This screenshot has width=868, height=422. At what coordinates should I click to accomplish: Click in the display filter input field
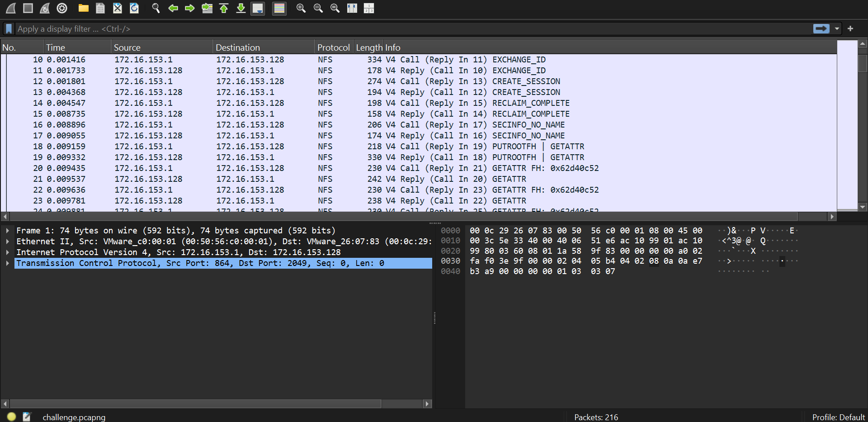click(x=407, y=29)
